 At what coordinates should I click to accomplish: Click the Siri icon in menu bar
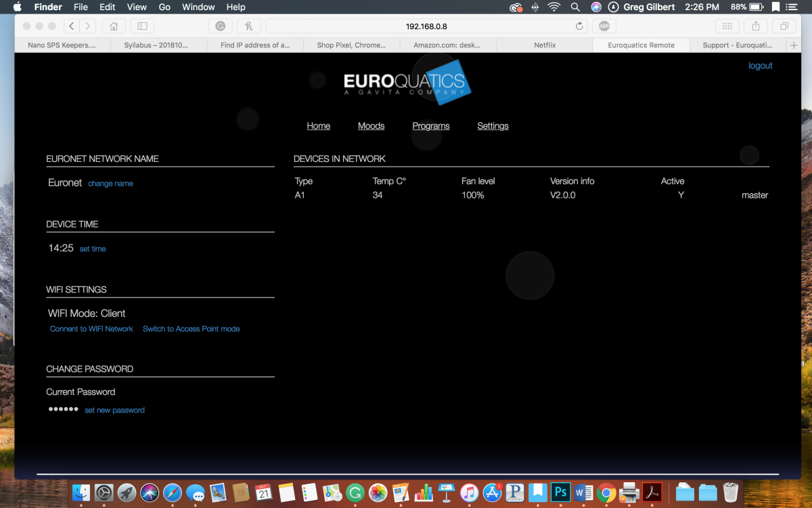[x=595, y=7]
